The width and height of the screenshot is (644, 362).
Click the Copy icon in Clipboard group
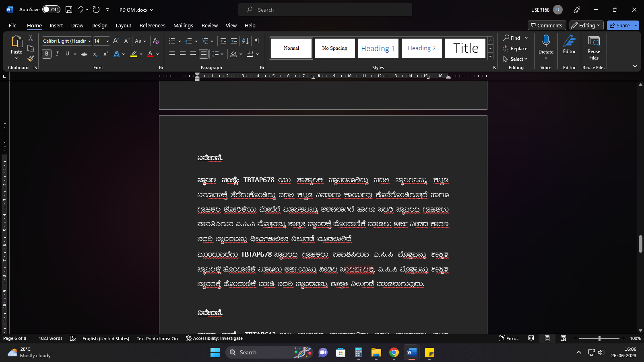coord(31,48)
